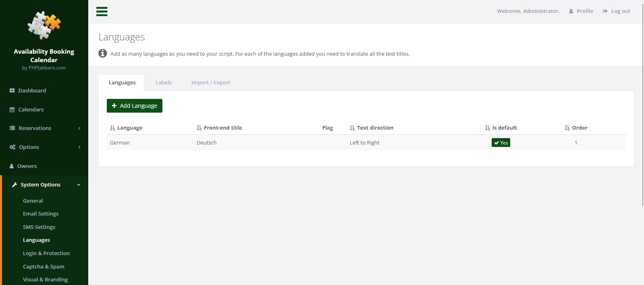644x285 pixels.
Task: Click the Log out arrow icon
Action: 605,11
